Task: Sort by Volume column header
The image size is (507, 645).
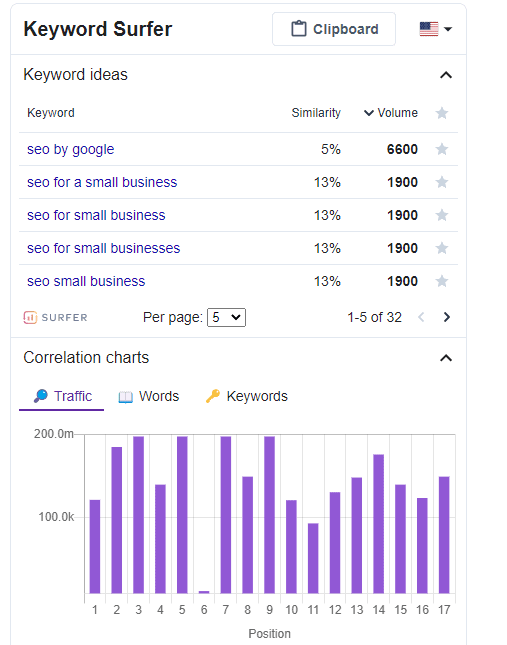Action: [391, 113]
